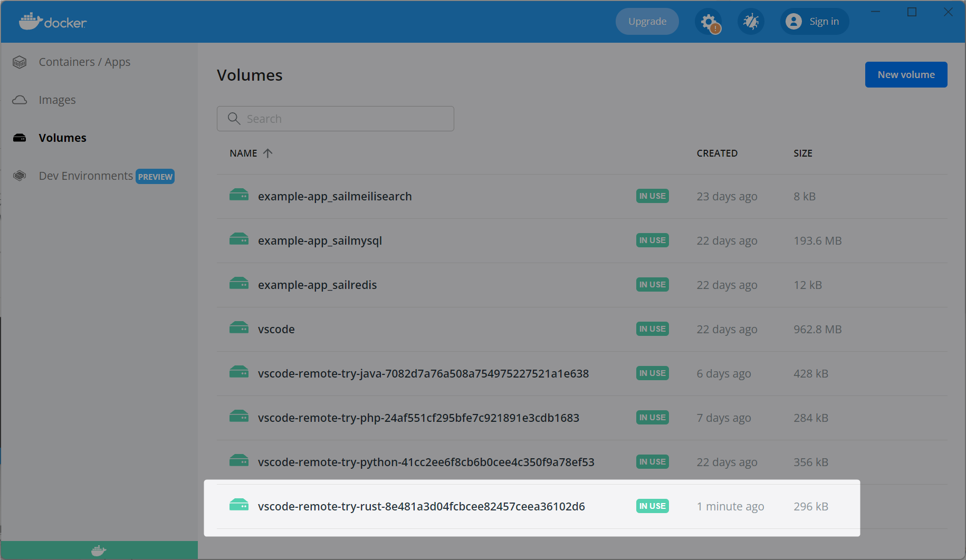Click Sign in button
The image size is (966, 560).
[815, 22]
